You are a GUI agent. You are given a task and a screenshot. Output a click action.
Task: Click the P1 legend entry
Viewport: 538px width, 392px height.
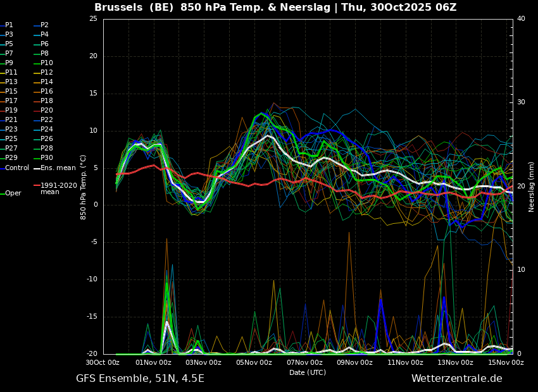(7, 25)
